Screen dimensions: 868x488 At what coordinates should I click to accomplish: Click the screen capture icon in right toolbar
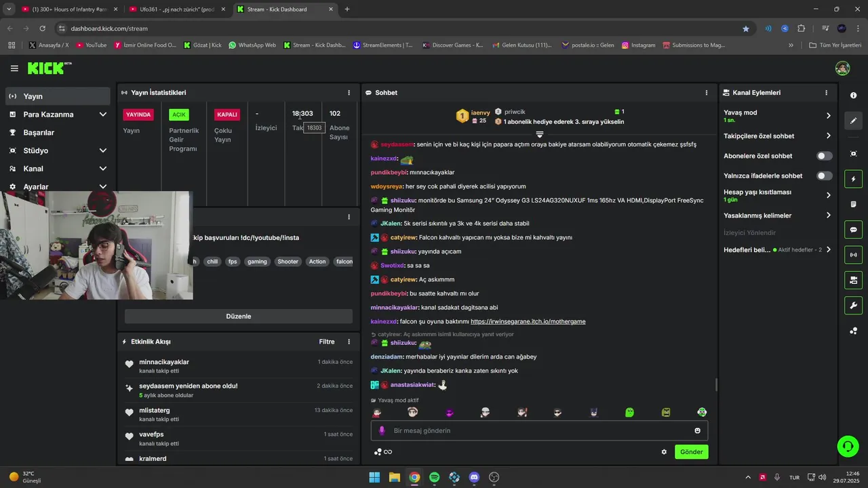[x=853, y=154]
